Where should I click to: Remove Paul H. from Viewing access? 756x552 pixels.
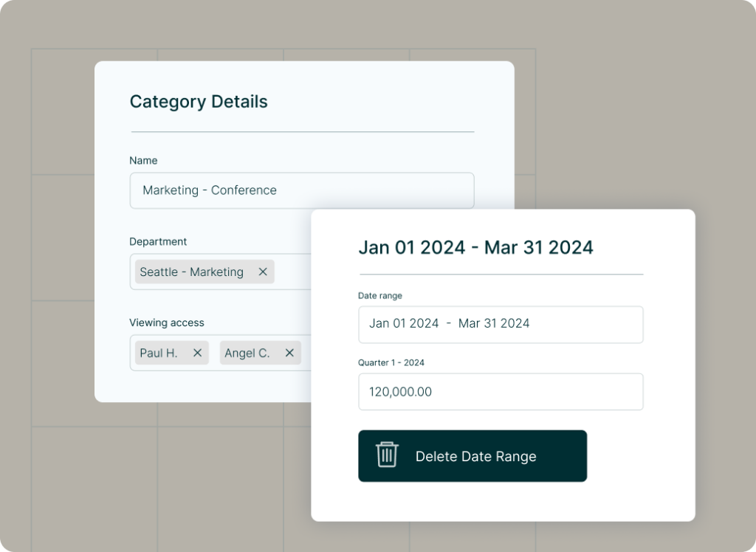click(196, 353)
